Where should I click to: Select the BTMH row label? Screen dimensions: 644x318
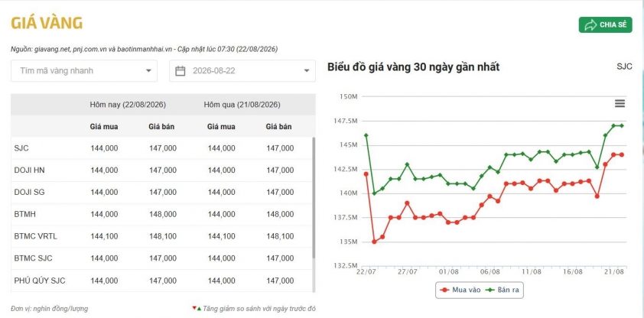click(24, 215)
